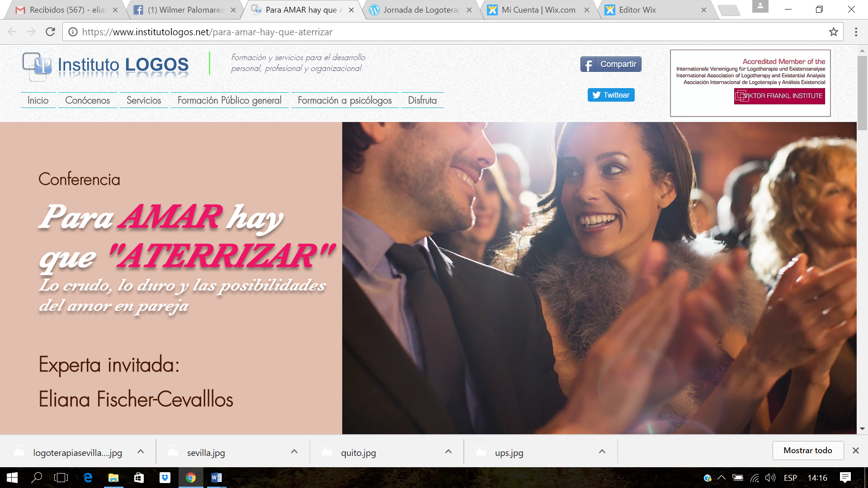Close the downloads bar
The image size is (868, 488).
[855, 450]
